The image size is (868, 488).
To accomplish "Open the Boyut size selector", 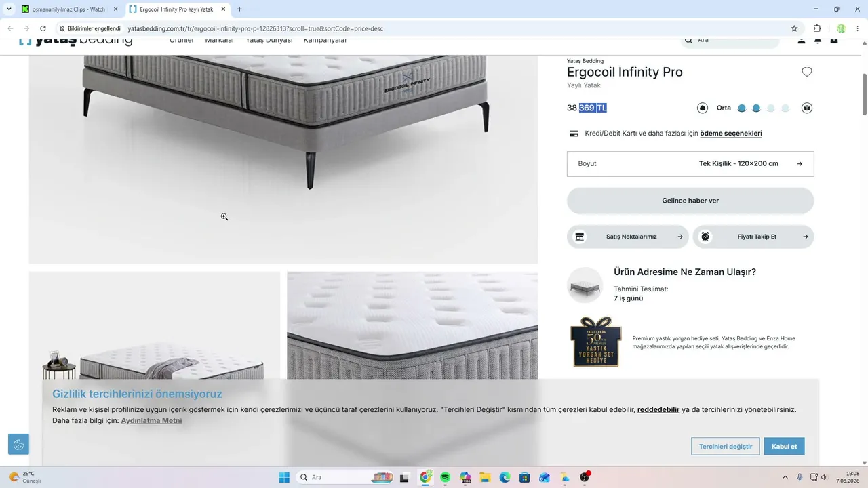I will tap(690, 164).
